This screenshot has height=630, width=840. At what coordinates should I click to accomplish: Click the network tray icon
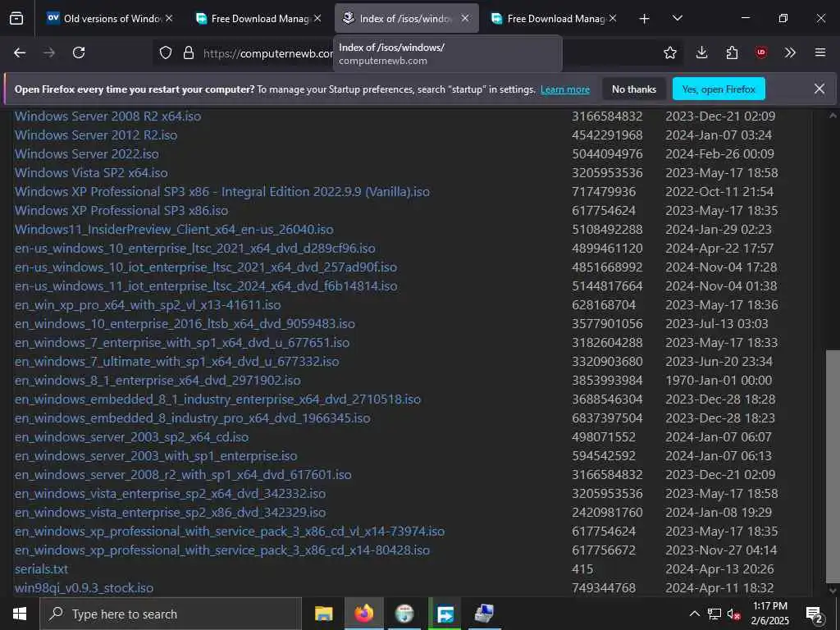pyautogui.click(x=714, y=614)
